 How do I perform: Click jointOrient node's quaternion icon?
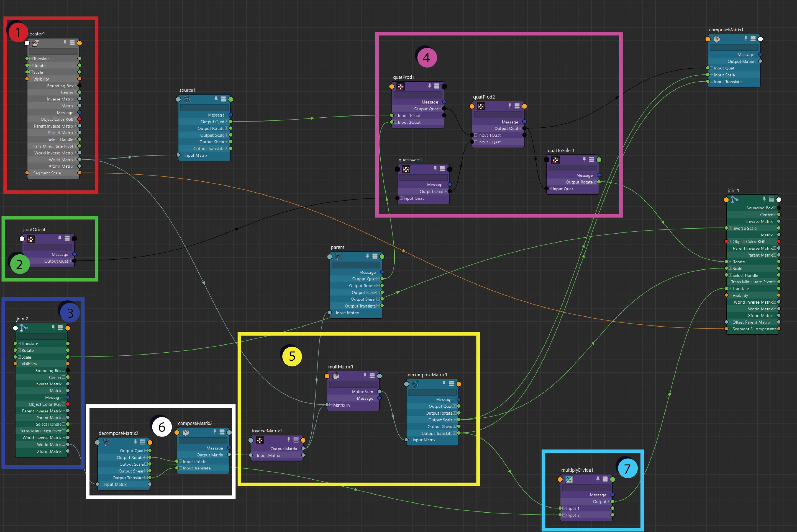pyautogui.click(x=31, y=239)
